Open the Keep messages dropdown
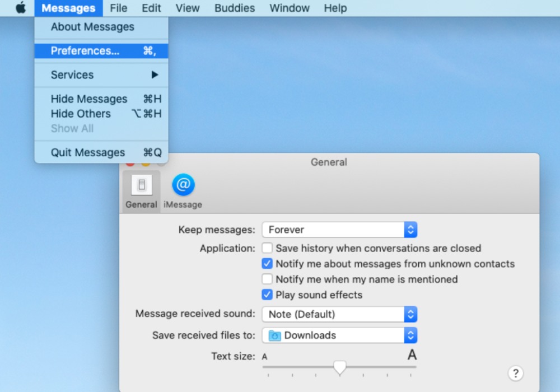Screen dimensions: 560x392 (339, 230)
